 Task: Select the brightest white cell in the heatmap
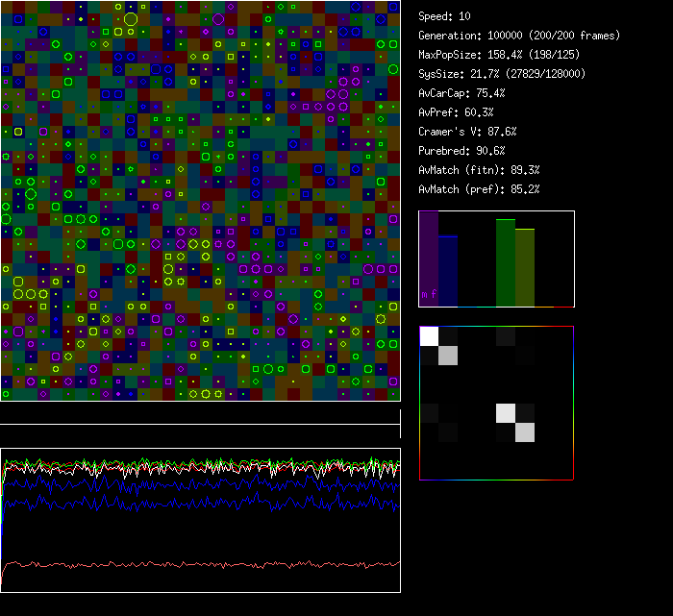point(429,335)
